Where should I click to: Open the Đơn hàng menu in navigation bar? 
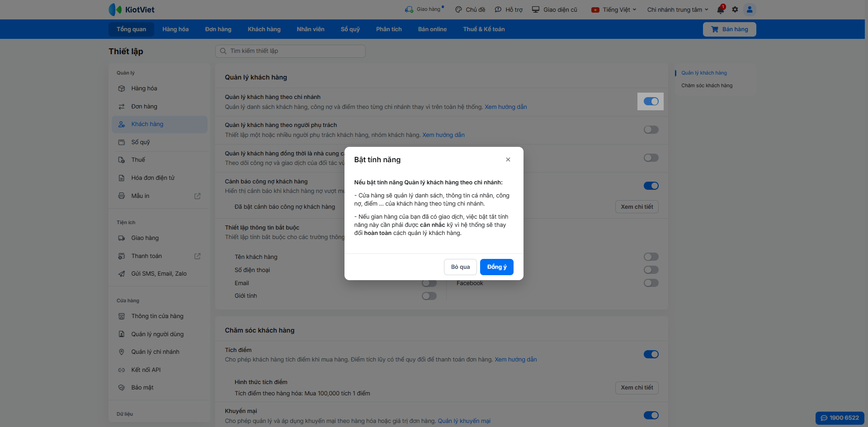(x=218, y=29)
